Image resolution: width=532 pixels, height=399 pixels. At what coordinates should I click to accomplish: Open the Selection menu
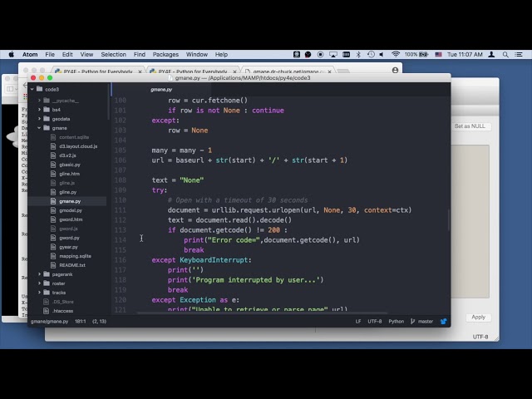(x=113, y=54)
